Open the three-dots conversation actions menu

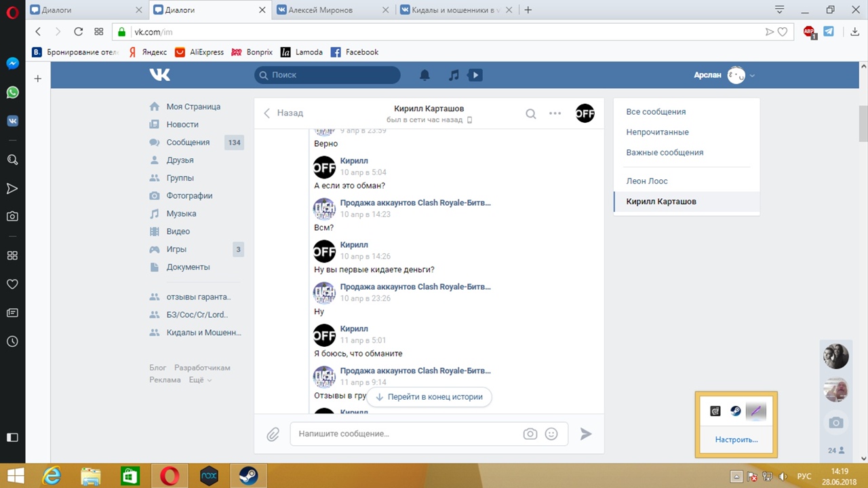[x=555, y=113]
